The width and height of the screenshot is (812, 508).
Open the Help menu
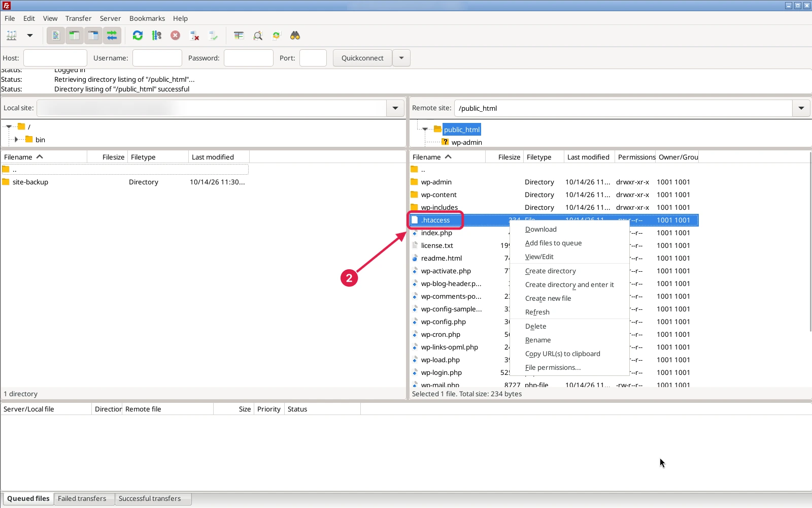tap(180, 18)
